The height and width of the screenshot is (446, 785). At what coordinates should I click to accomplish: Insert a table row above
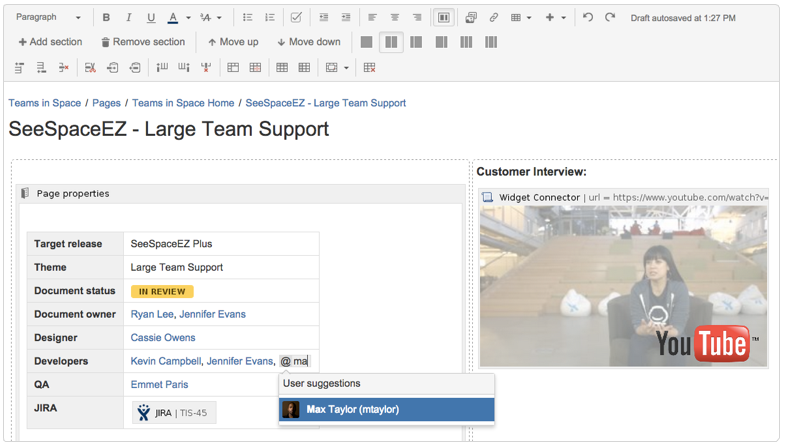tap(20, 68)
